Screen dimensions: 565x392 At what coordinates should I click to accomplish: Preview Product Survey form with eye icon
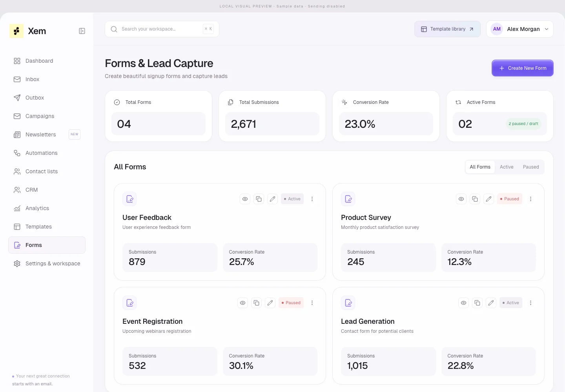tap(461, 199)
